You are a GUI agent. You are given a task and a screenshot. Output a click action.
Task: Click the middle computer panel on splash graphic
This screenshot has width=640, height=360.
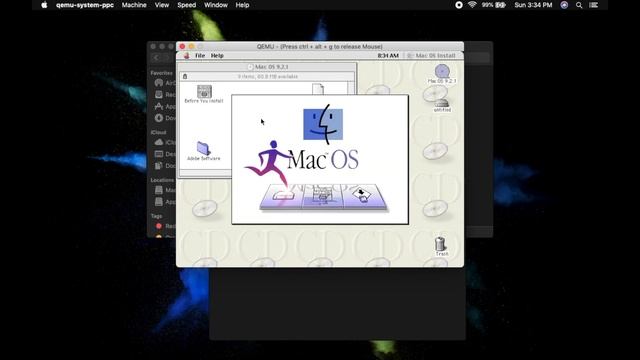(x=323, y=195)
